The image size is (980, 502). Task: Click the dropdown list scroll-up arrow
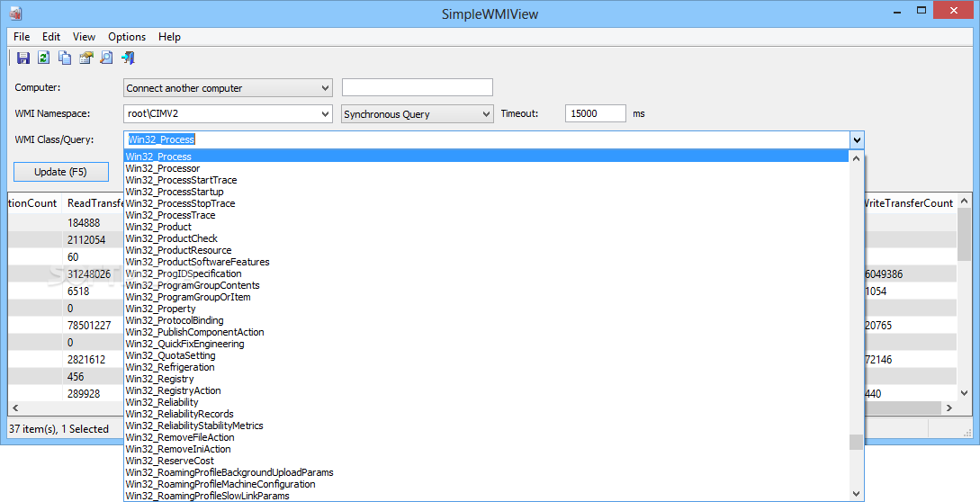pyautogui.click(x=856, y=157)
